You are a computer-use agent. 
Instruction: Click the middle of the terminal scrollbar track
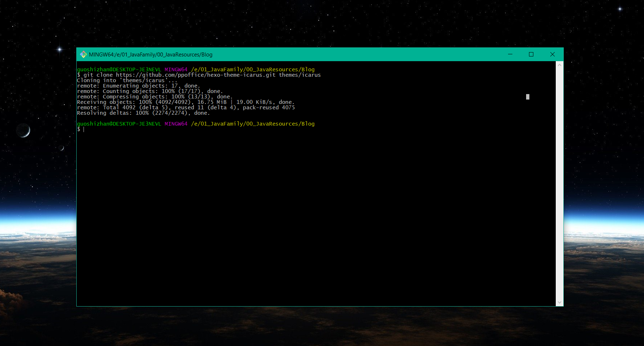pos(559,183)
